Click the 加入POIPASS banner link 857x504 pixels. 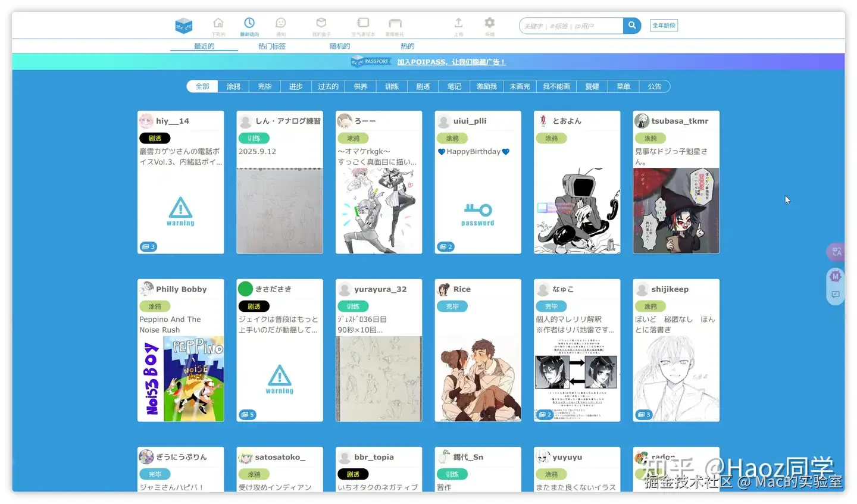click(452, 62)
